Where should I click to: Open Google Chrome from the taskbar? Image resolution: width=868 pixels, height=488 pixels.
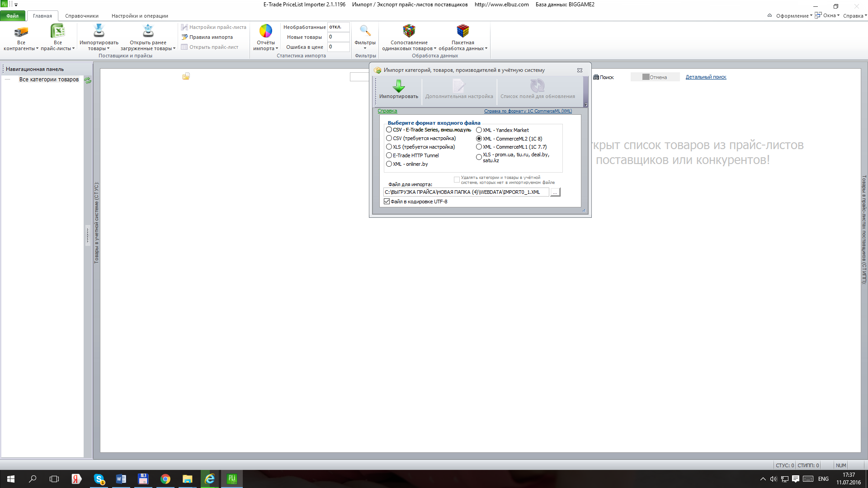pos(165,479)
